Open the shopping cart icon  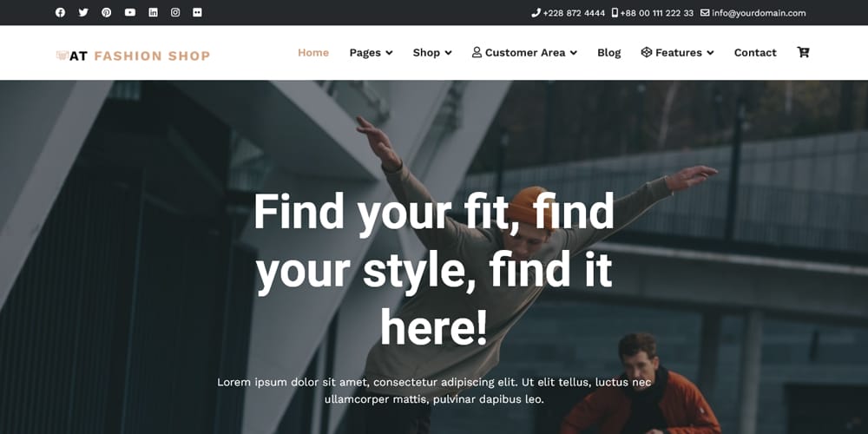click(803, 52)
